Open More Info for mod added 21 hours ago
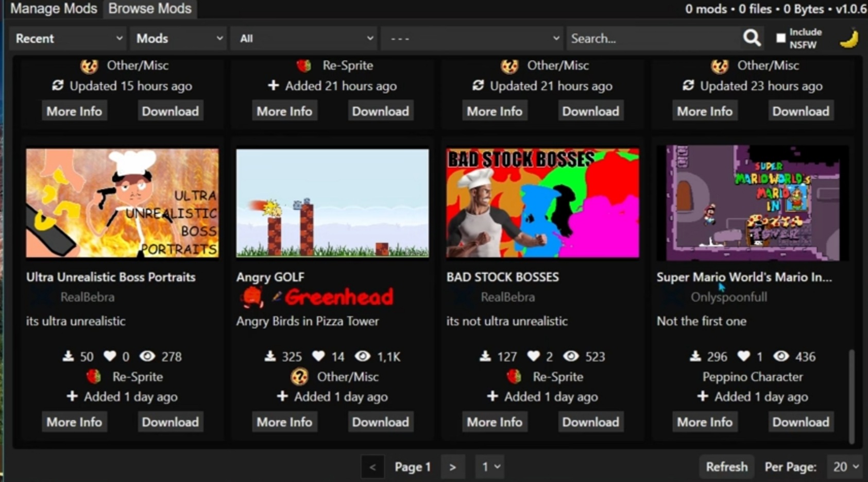 click(284, 111)
